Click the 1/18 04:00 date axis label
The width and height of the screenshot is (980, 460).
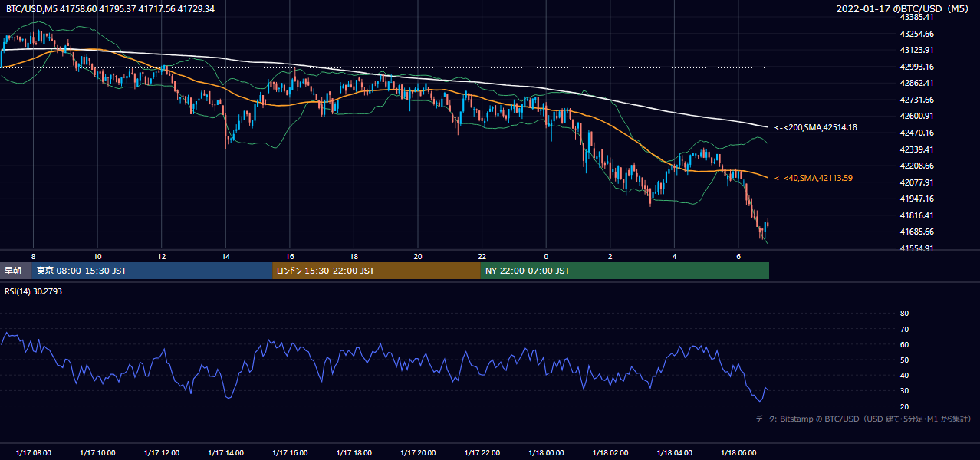click(x=674, y=452)
